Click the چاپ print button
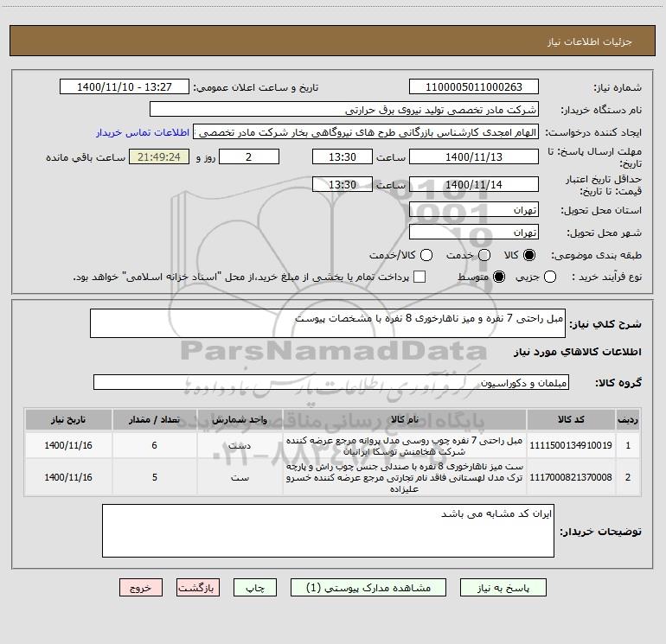The height and width of the screenshot is (644, 666). click(255, 588)
